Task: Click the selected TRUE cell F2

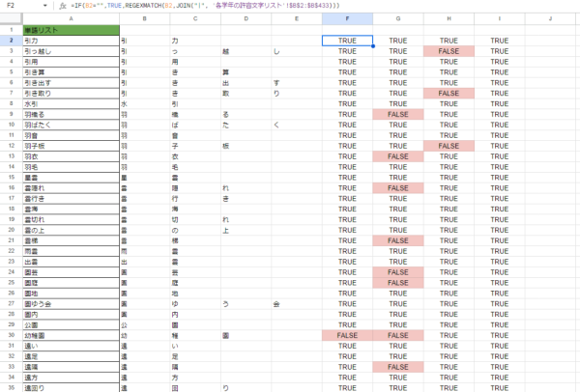Action: click(x=348, y=41)
